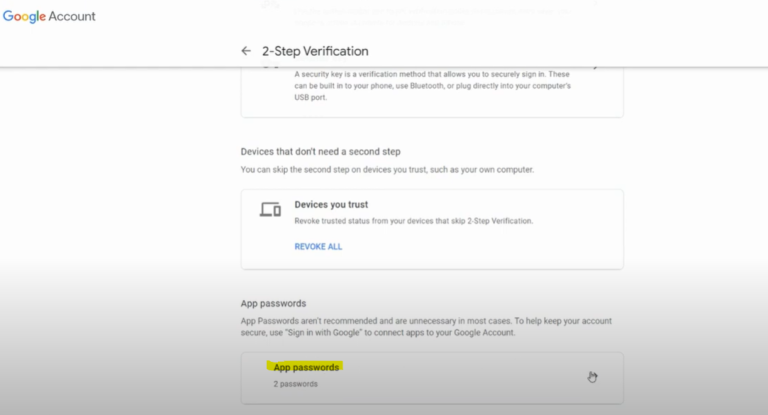Click the App passwords section heading above the card

pyautogui.click(x=273, y=303)
